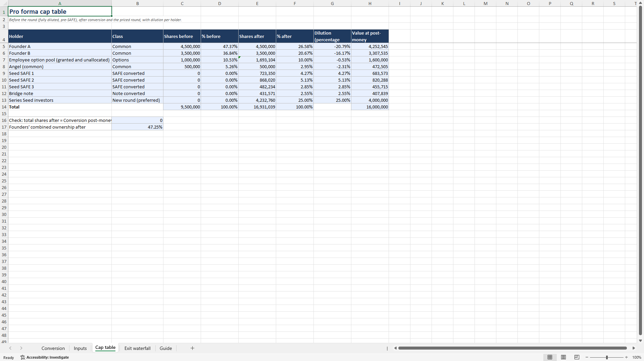644x361 pixels.
Task: Select the 'Seed SAFE 2' cell
Action: coord(60,80)
